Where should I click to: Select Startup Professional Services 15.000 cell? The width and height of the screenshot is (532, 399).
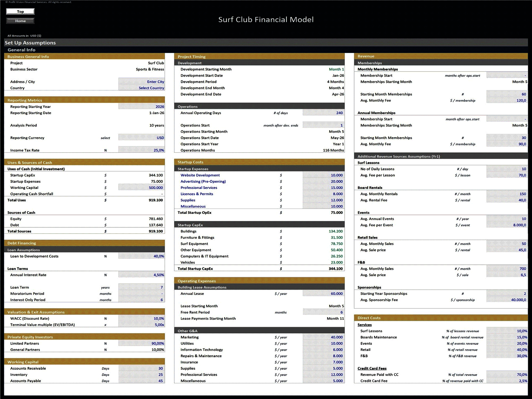[x=324, y=188]
